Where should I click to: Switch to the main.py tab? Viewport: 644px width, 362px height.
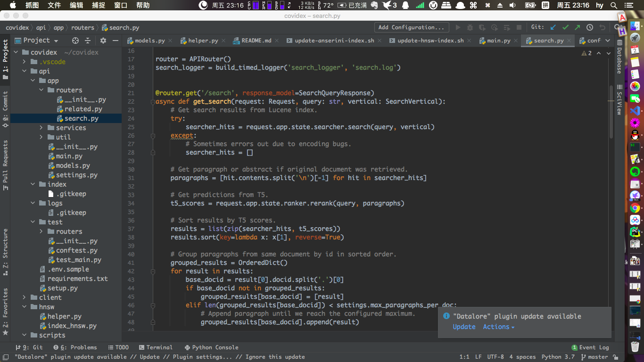498,41
